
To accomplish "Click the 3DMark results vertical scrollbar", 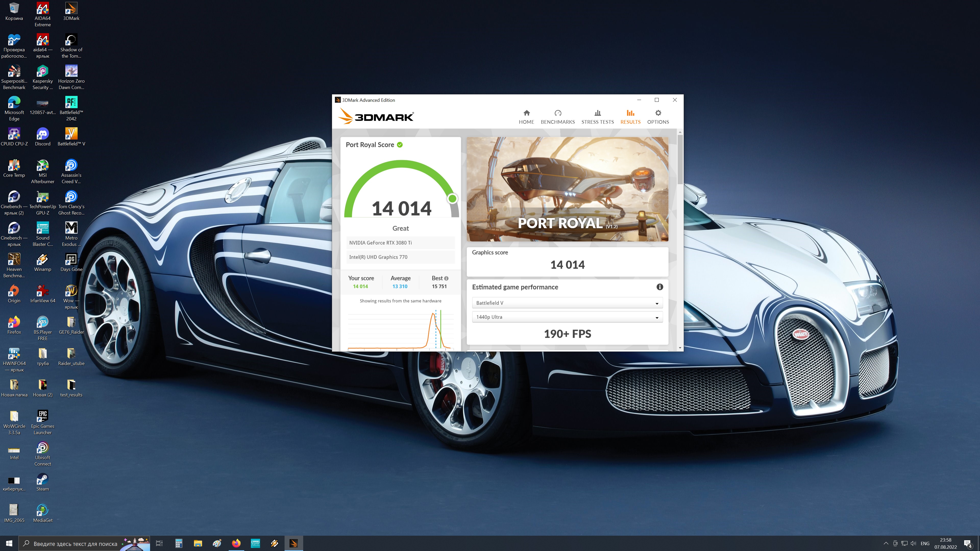I will coord(680,240).
